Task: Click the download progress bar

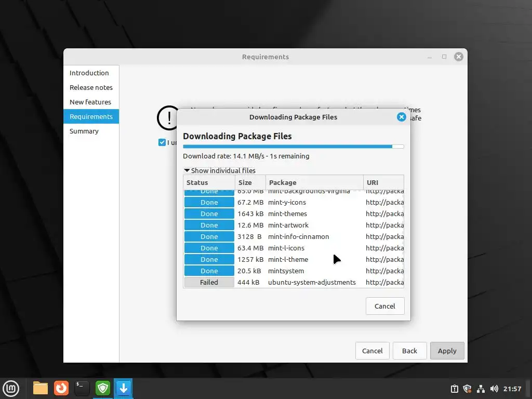Action: point(294,147)
